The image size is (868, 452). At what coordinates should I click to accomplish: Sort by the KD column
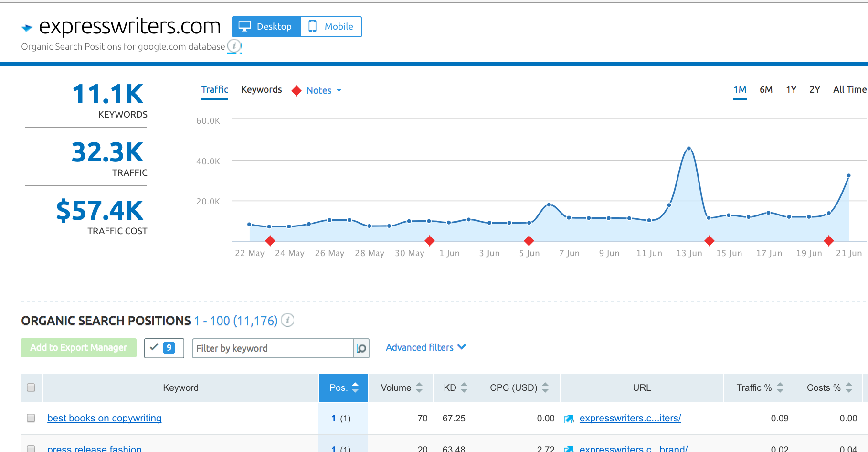[x=455, y=388]
